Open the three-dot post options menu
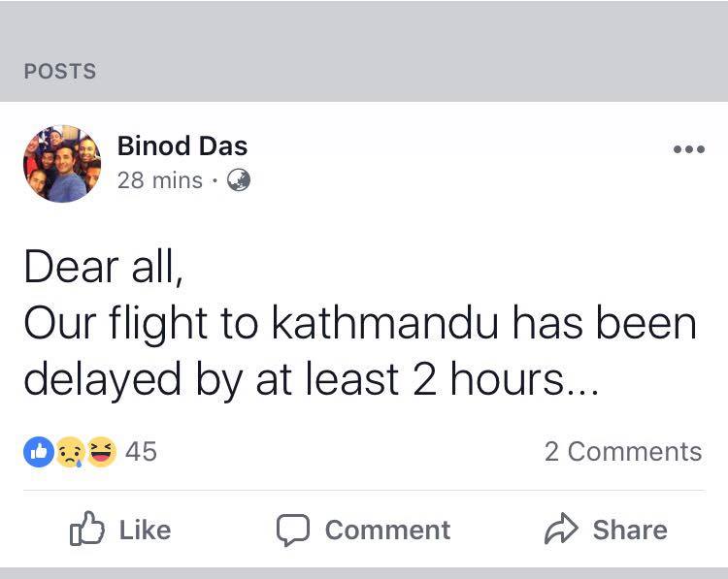The image size is (728, 579). [x=688, y=149]
